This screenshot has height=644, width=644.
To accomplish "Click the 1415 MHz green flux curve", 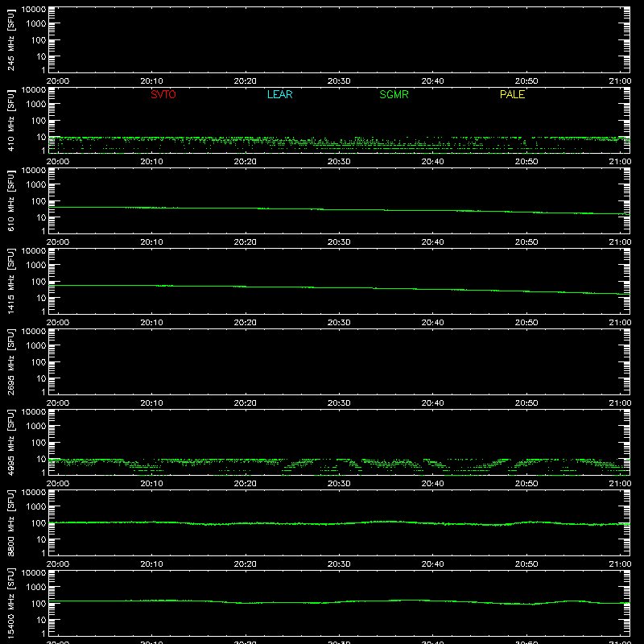I will point(339,288).
